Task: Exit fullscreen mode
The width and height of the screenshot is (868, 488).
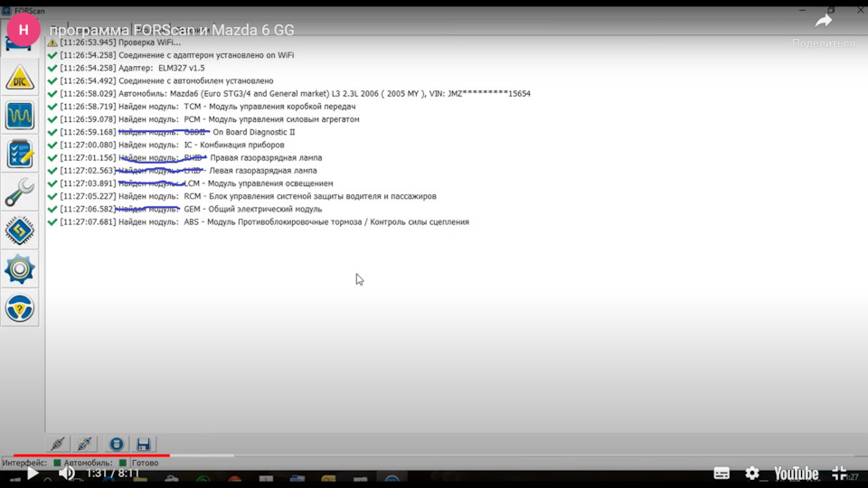Action: [839, 473]
